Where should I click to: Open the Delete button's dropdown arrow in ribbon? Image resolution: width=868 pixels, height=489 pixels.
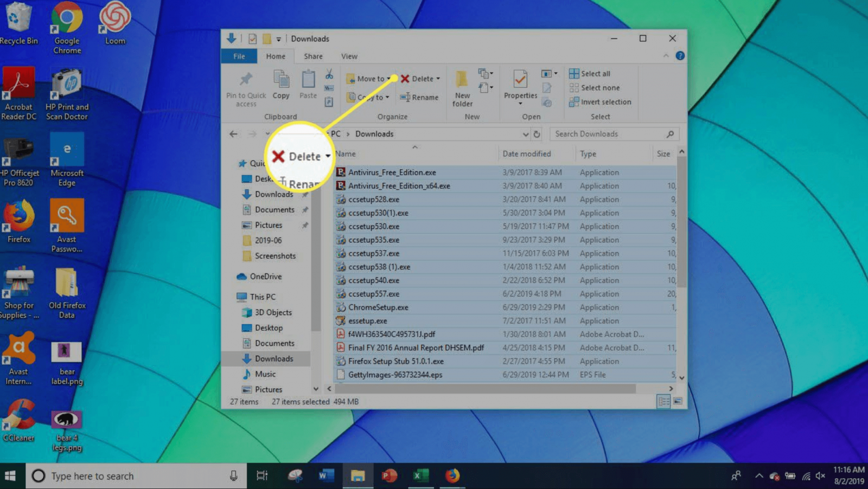[x=438, y=79]
